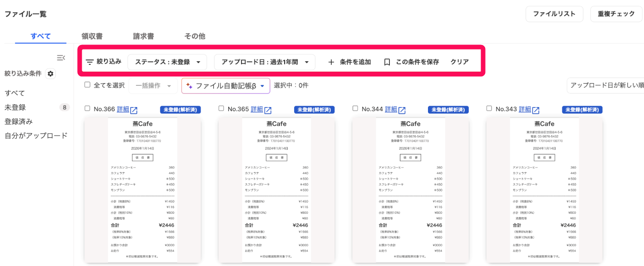Open 詳細 link for No.343
This screenshot has width=644, height=266.
coord(525,109)
